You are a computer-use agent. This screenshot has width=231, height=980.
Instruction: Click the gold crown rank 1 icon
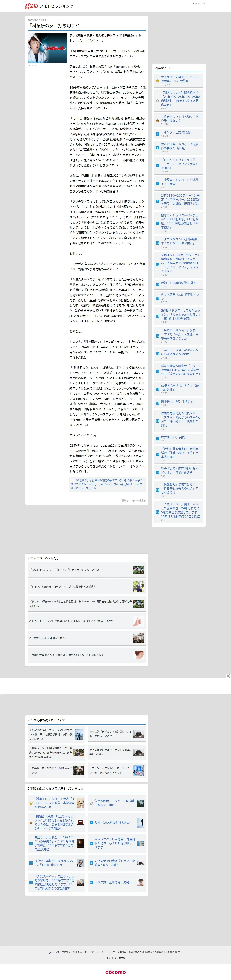[157, 81]
